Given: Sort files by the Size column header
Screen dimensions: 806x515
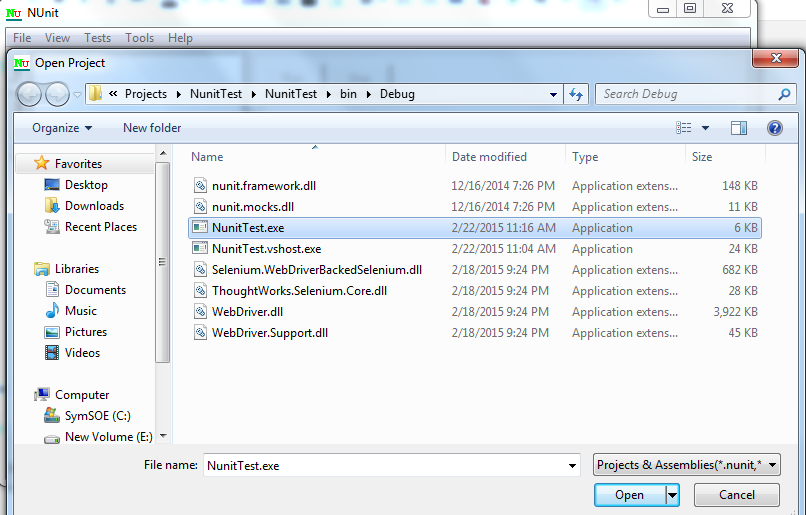Looking at the screenshot, I should click(x=725, y=156).
